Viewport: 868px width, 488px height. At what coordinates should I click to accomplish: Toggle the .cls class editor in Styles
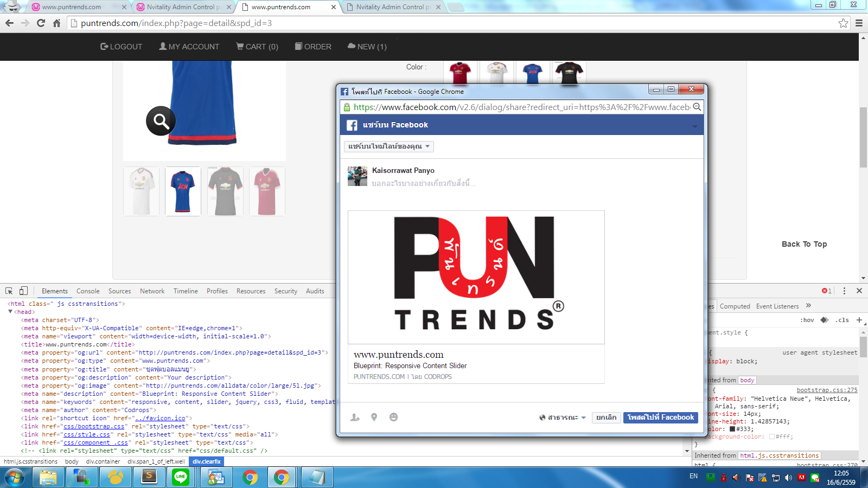coord(842,320)
